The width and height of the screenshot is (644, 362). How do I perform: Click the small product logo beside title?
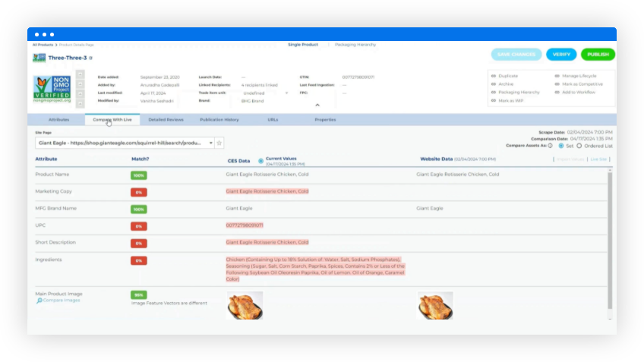pyautogui.click(x=39, y=58)
